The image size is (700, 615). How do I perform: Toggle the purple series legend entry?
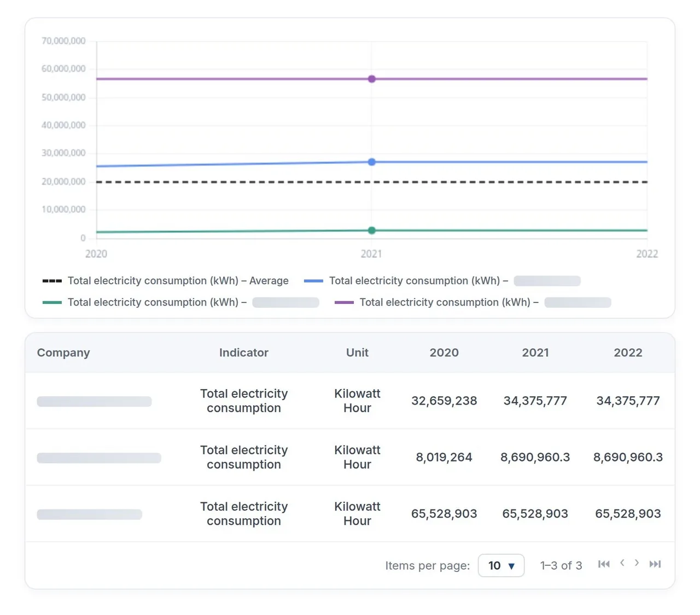click(x=472, y=302)
